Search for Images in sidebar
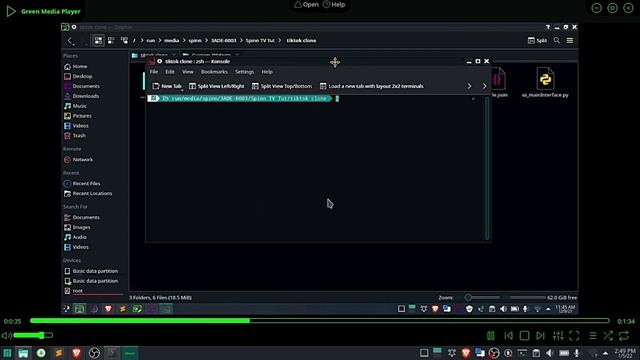The image size is (640, 360). click(77, 227)
